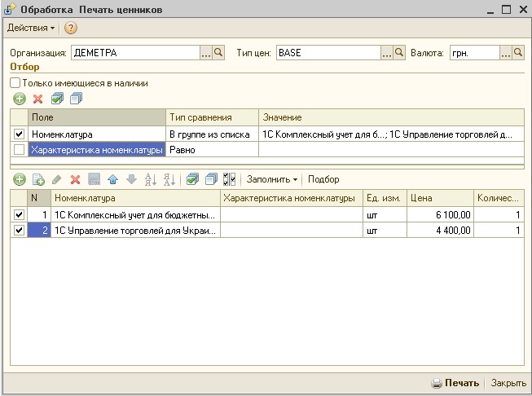Click the price cell 6 100,00
Screen dimensions: 532x396
pyautogui.click(x=440, y=215)
